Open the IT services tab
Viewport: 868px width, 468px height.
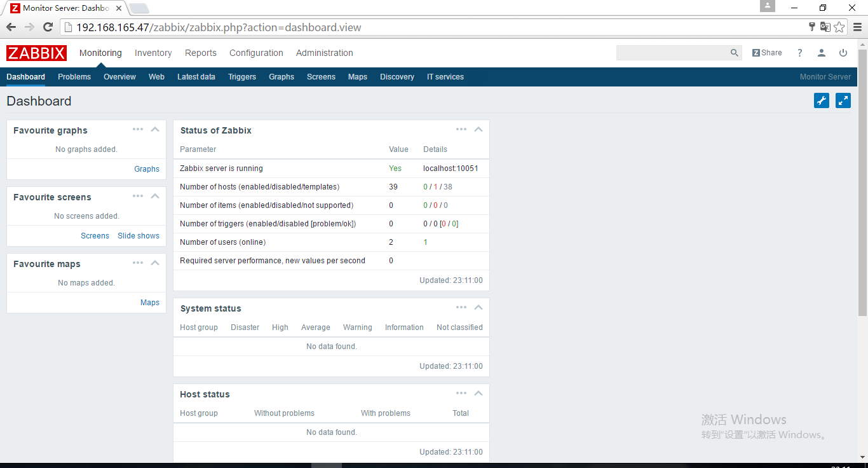click(x=445, y=77)
